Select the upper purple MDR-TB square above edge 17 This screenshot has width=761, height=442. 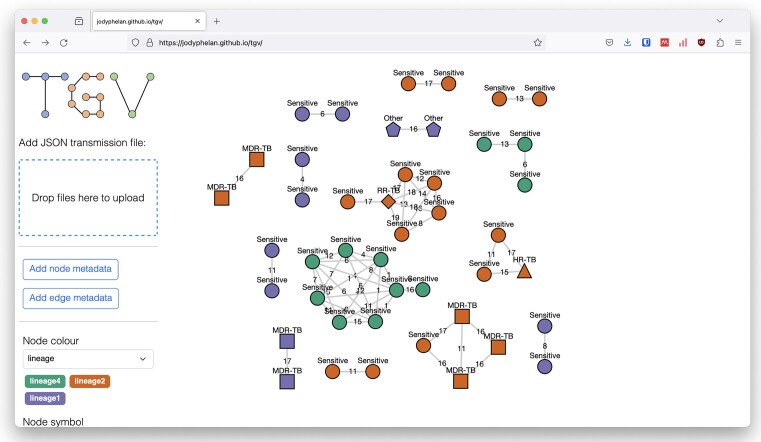point(287,342)
